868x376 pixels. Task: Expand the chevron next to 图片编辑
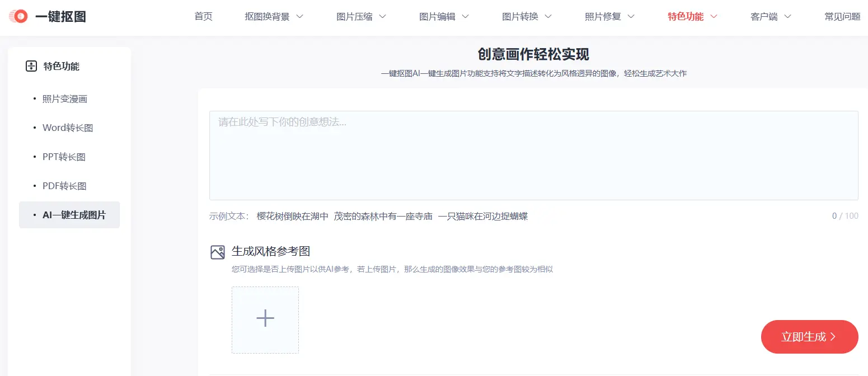coord(465,17)
